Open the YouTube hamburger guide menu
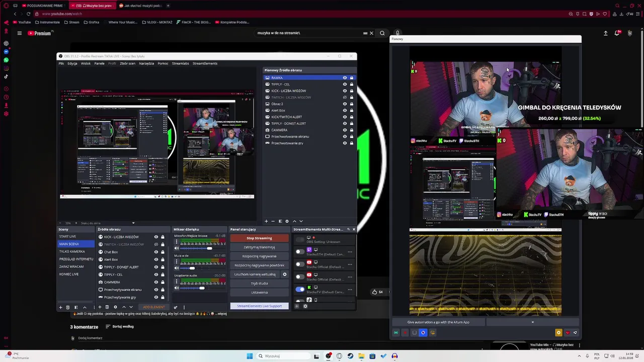 pyautogui.click(x=19, y=33)
